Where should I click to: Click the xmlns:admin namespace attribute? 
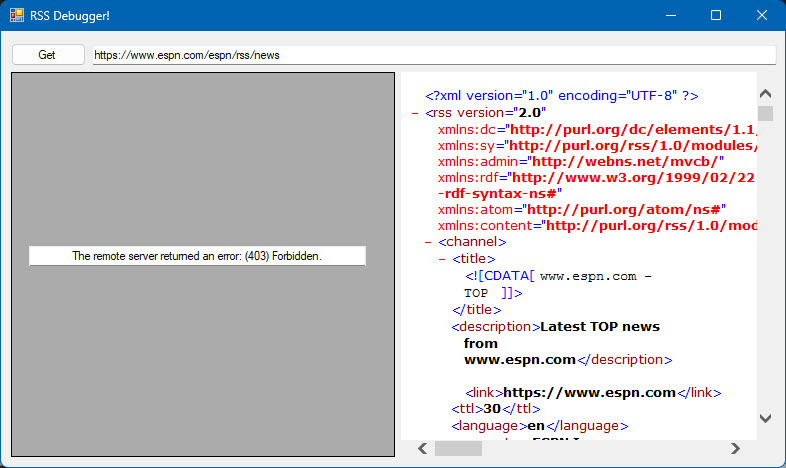(581, 162)
